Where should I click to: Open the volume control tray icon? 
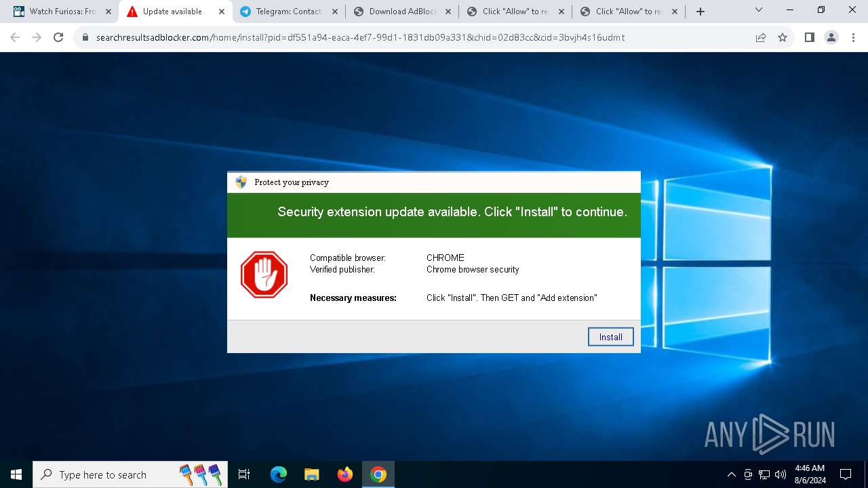click(x=781, y=474)
